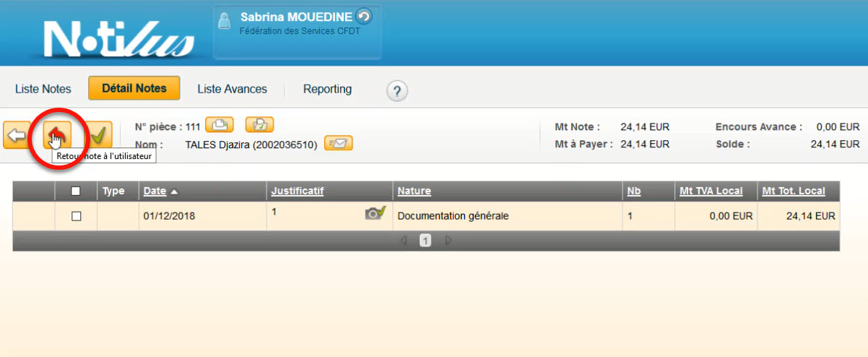The width and height of the screenshot is (868, 357).
Task: Click the Encours Avance value 0,00 EUR
Action: pyautogui.click(x=838, y=126)
